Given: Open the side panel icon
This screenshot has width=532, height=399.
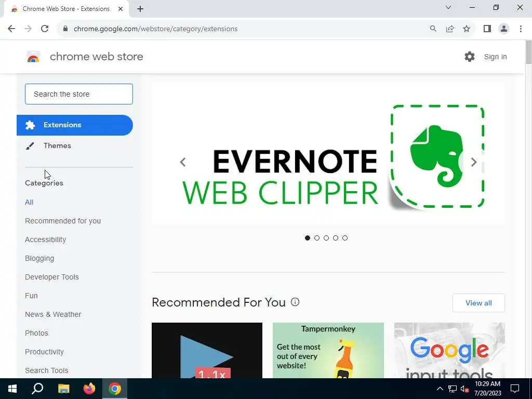Looking at the screenshot, I should coord(487,29).
